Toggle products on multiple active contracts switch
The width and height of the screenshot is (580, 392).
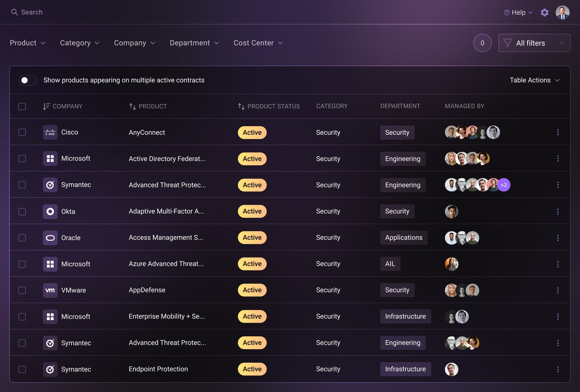28,80
